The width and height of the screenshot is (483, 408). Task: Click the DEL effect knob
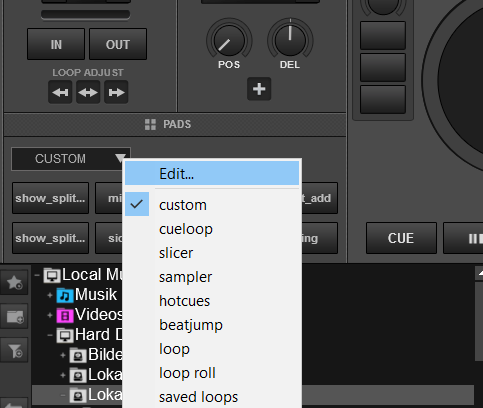point(290,40)
